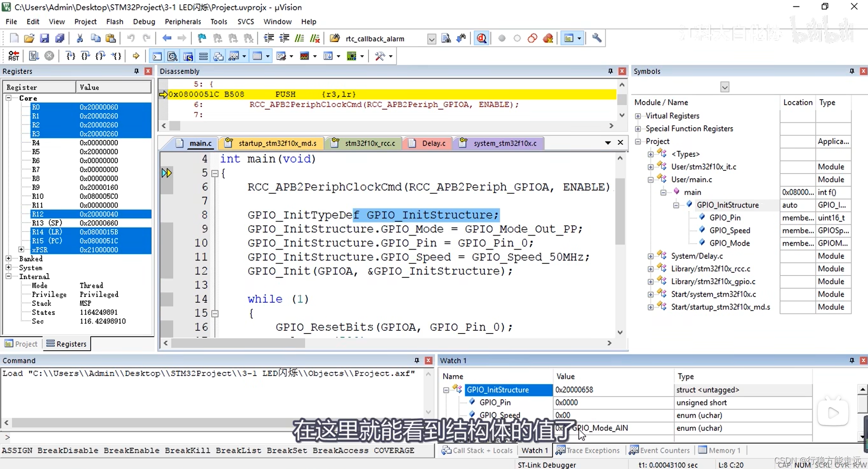Switch to startup_stm32f10x_md.s tab
868x469 pixels.
(x=271, y=143)
